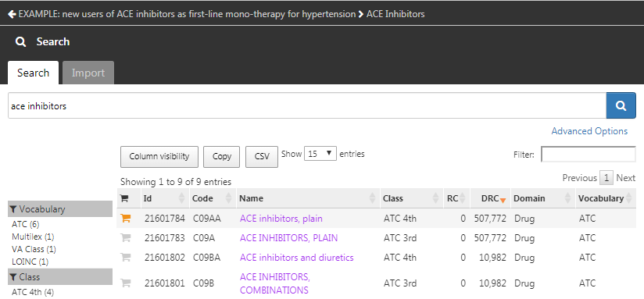Filter by ATC (6) vocabulary
Screen dimensions: 644x299
(26, 224)
